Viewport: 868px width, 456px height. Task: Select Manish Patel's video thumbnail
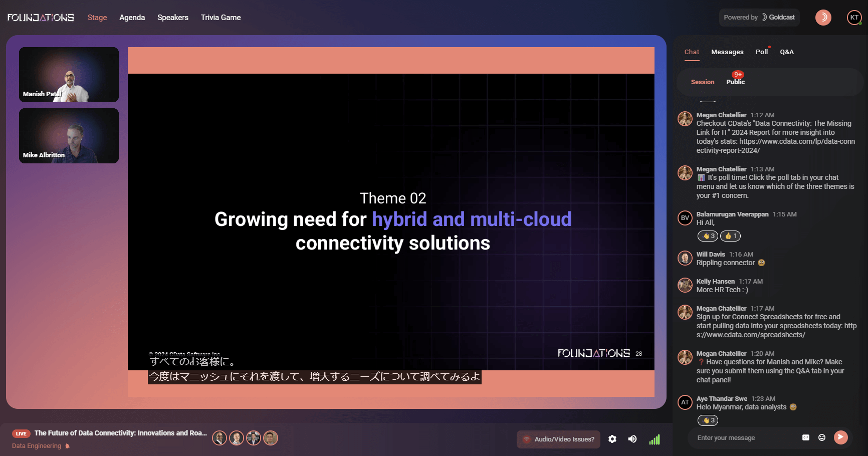coord(69,75)
